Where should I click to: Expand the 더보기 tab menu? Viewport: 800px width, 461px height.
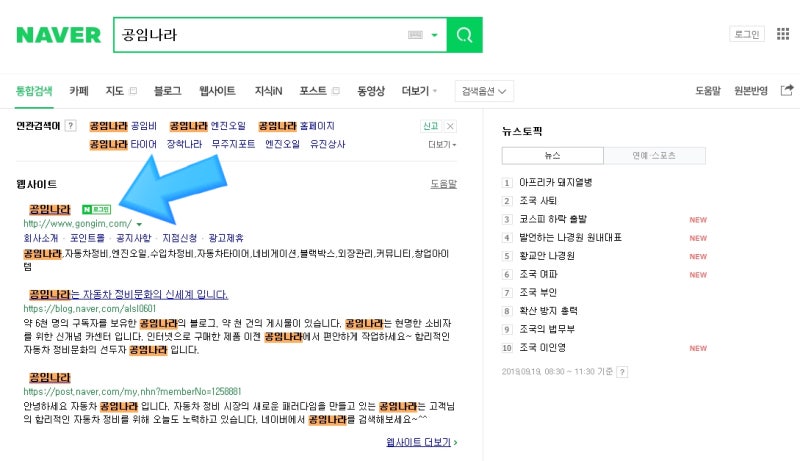[x=419, y=91]
